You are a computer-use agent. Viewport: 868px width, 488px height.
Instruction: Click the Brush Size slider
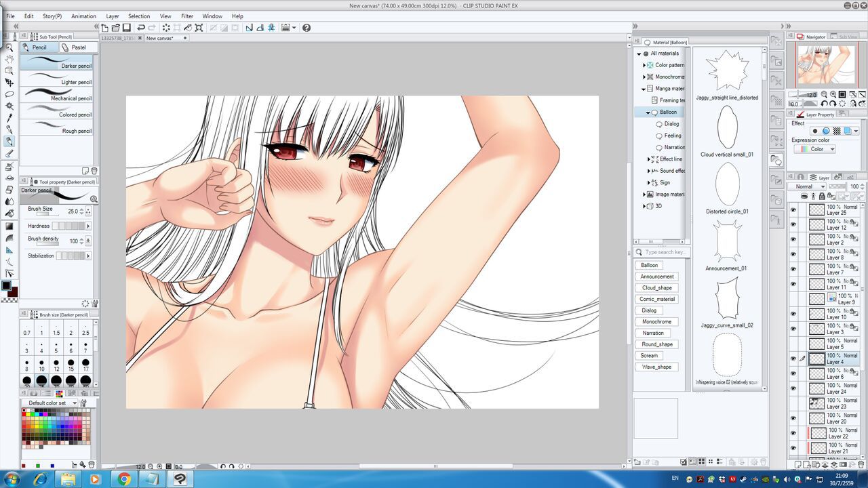click(46, 215)
